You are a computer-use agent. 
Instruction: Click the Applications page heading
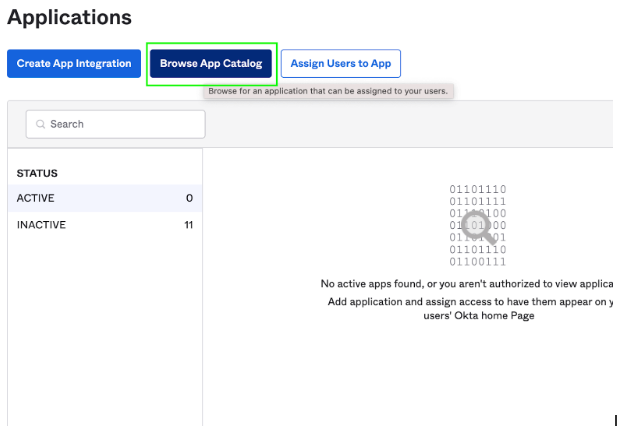pyautogui.click(x=69, y=18)
